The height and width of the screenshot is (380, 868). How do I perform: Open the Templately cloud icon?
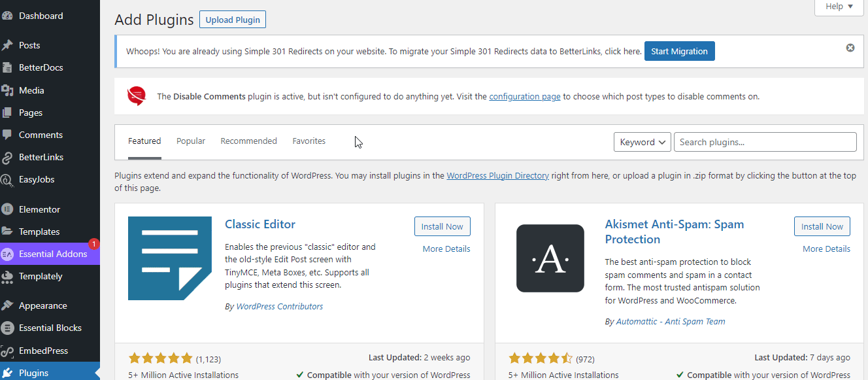click(x=7, y=277)
